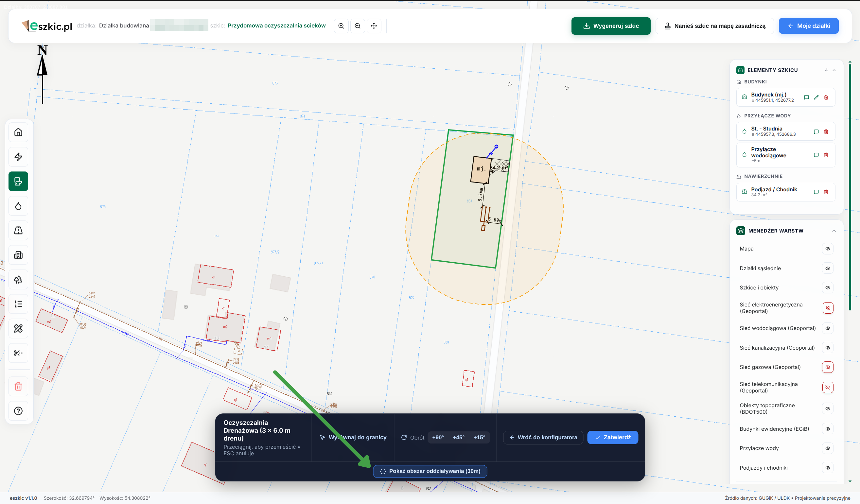Click Wróć do konfiguratora

(543, 438)
